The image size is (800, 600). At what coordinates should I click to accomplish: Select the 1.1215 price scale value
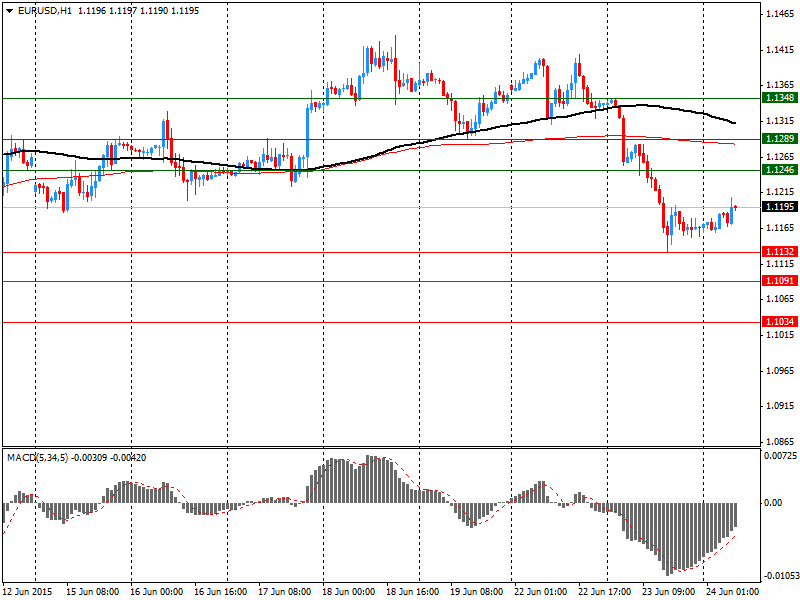pyautogui.click(x=780, y=192)
